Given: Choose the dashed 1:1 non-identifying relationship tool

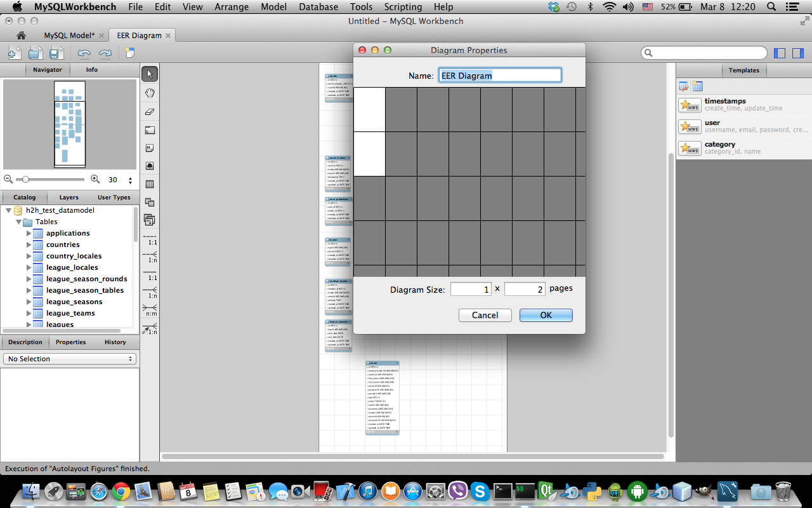Looking at the screenshot, I should point(150,240).
